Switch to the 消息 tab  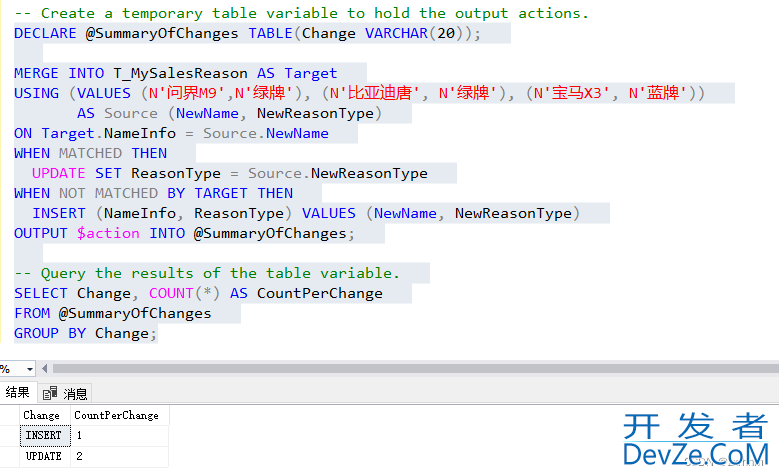click(x=65, y=394)
